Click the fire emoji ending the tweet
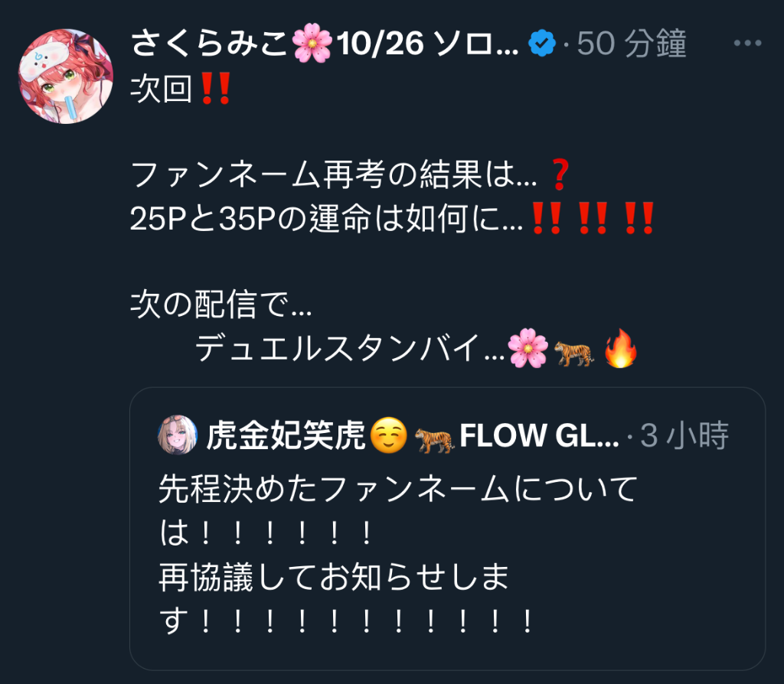Screen dimensions: 784x684 pos(620,348)
